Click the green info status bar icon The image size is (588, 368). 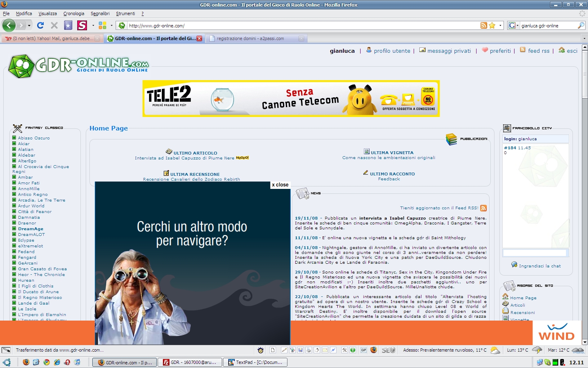point(353,350)
